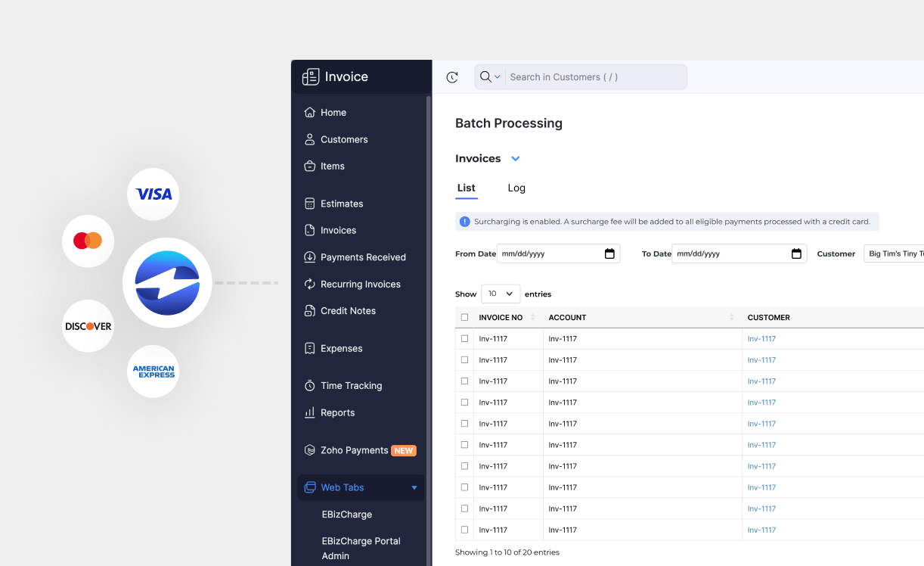Click the blue surcharging info icon
The height and width of the screenshot is (566, 924).
[x=465, y=222]
